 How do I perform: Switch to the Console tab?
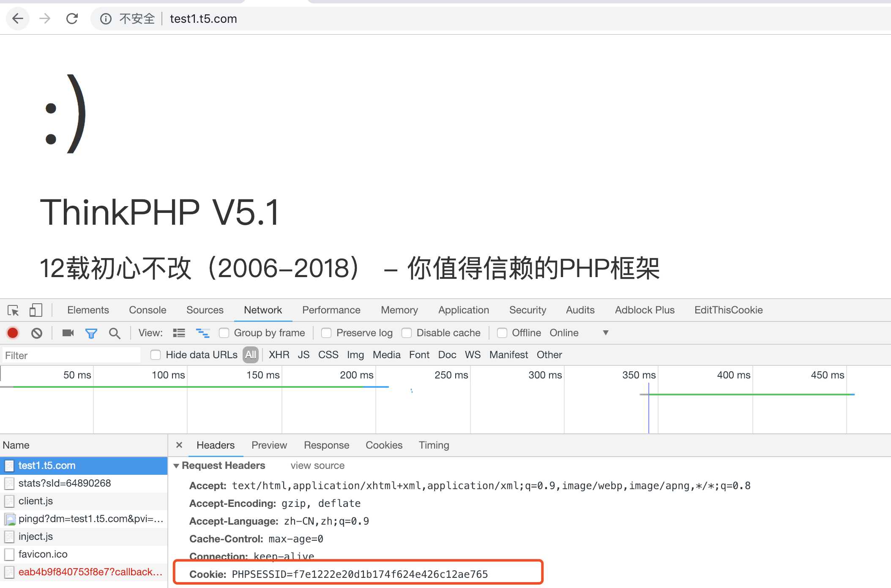coord(148,310)
